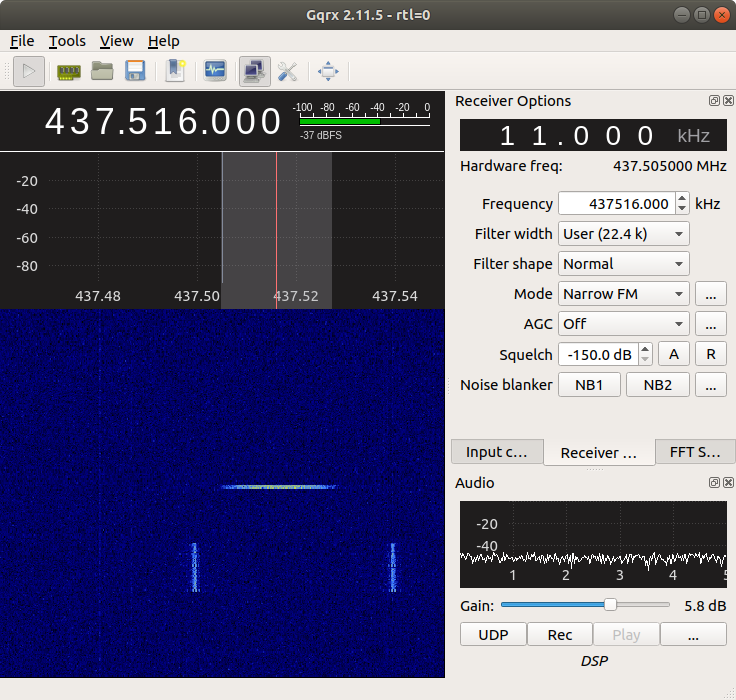Undock the Receiver Options panel
This screenshot has width=736, height=700.
click(x=714, y=100)
